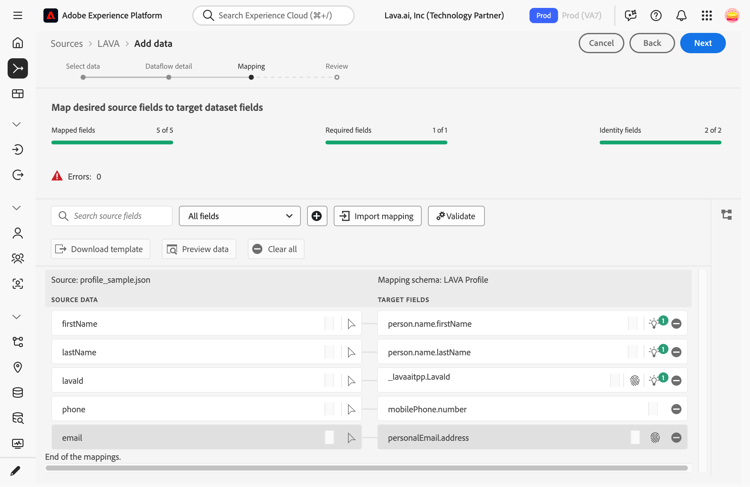Go to Review step

point(337,77)
